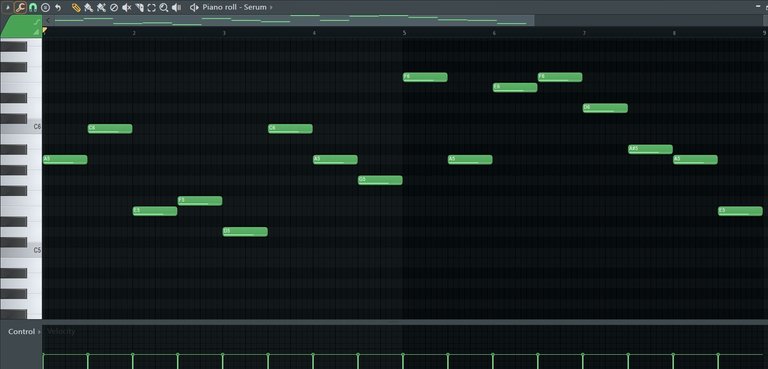Select the Delete tool icon
Image resolution: width=768 pixels, height=369 pixels.
[x=114, y=7]
